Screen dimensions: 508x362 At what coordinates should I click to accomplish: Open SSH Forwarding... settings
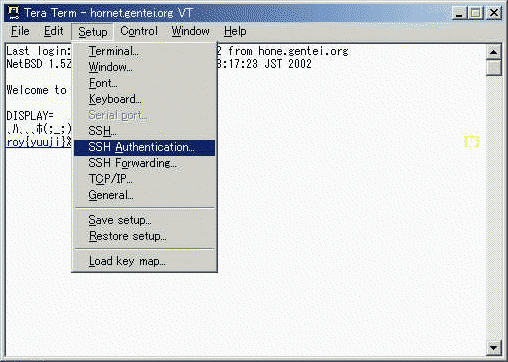pos(145,163)
